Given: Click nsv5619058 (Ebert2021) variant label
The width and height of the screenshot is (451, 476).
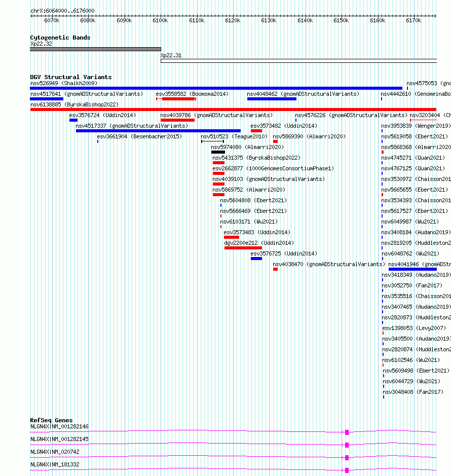Looking at the screenshot, I should [415, 136].
